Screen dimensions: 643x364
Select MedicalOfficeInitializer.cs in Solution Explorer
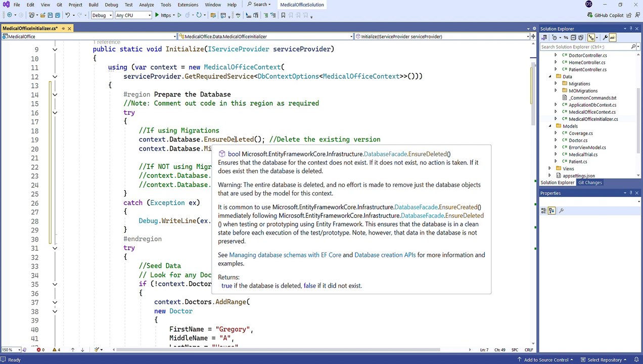[593, 119]
